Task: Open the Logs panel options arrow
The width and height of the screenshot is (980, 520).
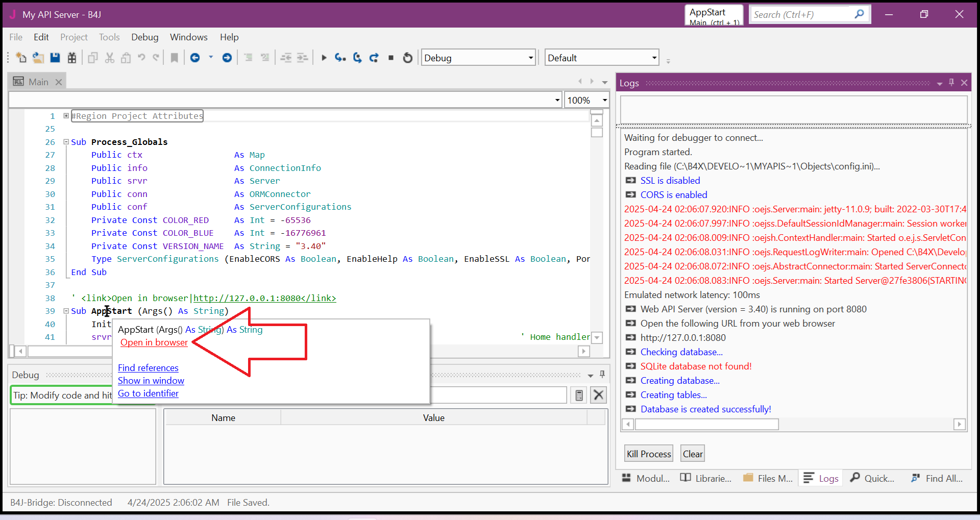Action: point(940,84)
